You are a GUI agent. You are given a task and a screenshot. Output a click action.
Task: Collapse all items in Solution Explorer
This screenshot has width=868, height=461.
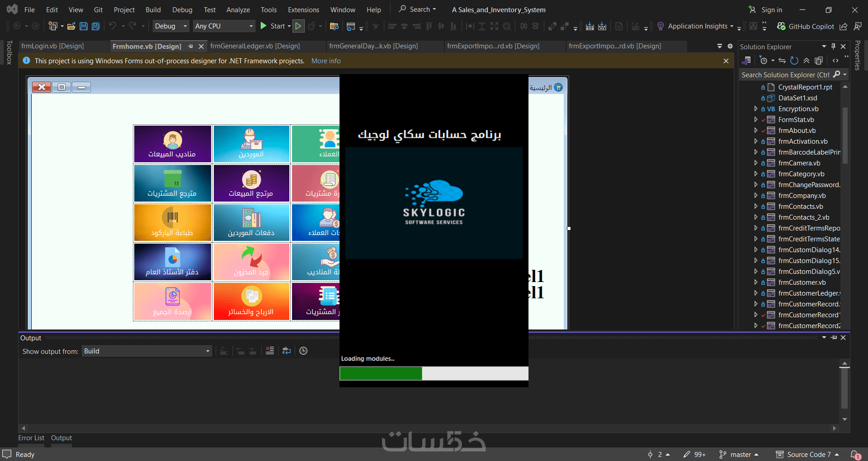pos(807,61)
